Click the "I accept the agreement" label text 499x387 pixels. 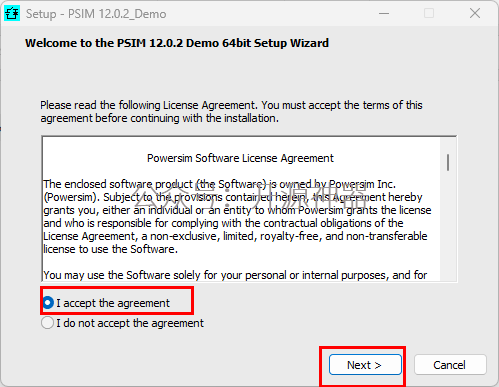[x=113, y=303]
